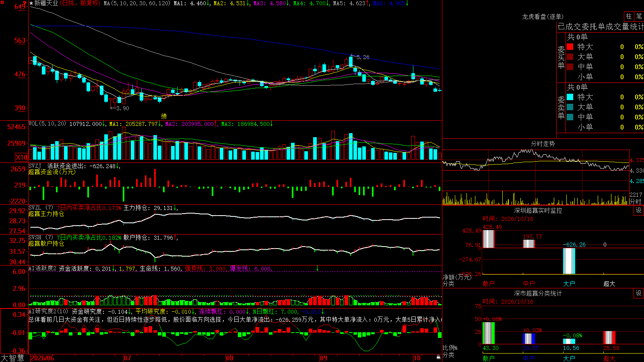Click the 日线，前复权 period label
This screenshot has height=362, width=644.
[80, 3]
